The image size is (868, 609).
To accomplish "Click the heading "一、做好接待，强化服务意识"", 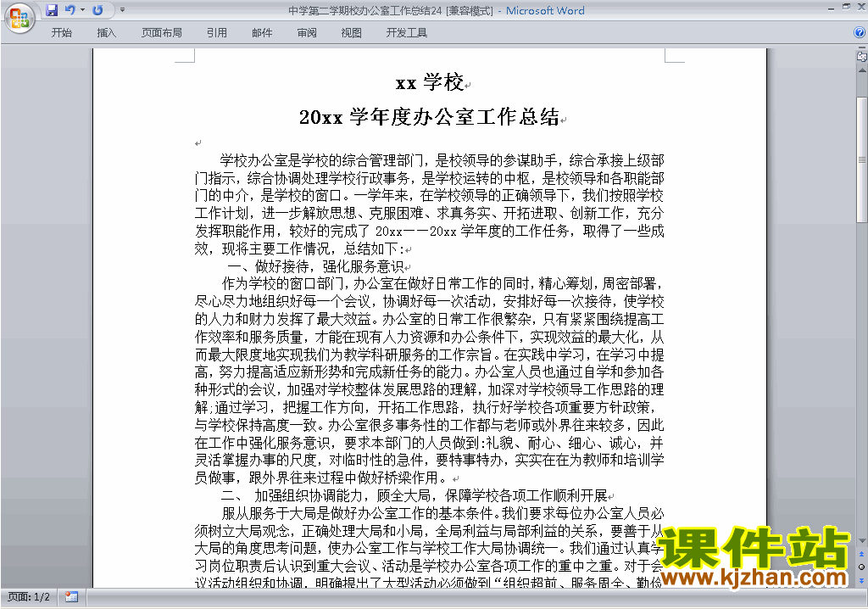I will coord(315,266).
